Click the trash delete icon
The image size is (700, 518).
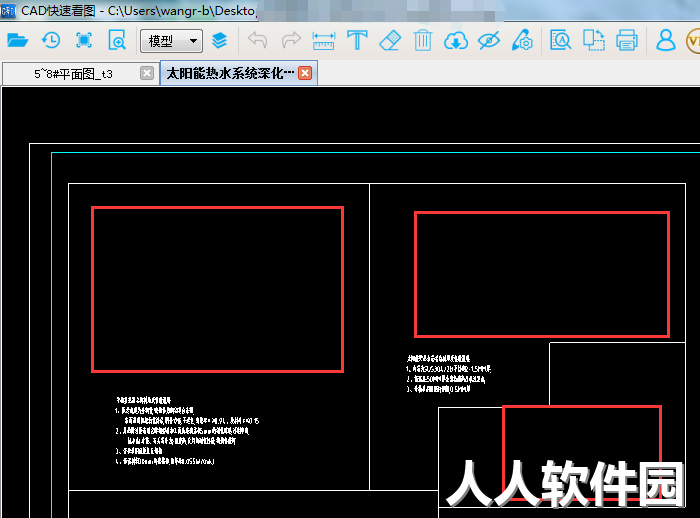point(422,41)
